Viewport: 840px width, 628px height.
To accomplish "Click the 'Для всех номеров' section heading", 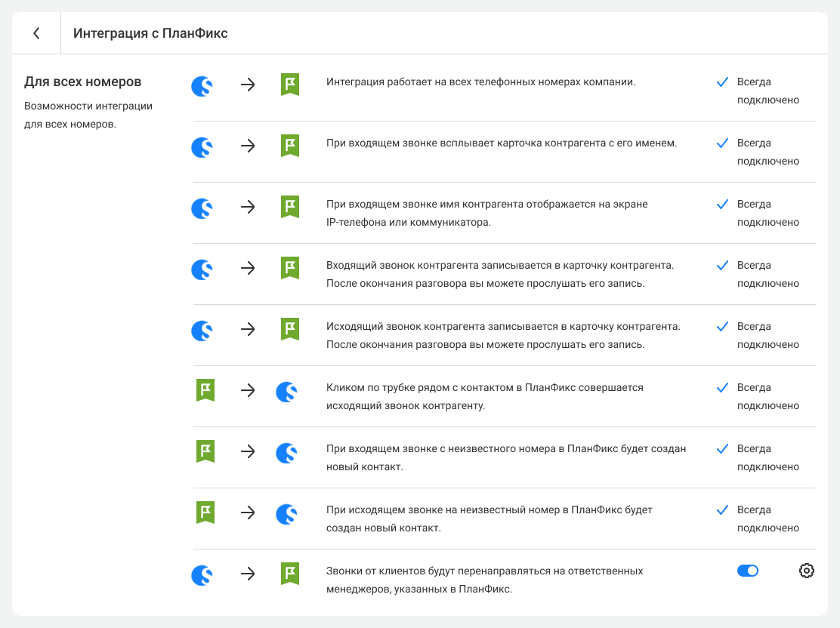I will point(82,82).
